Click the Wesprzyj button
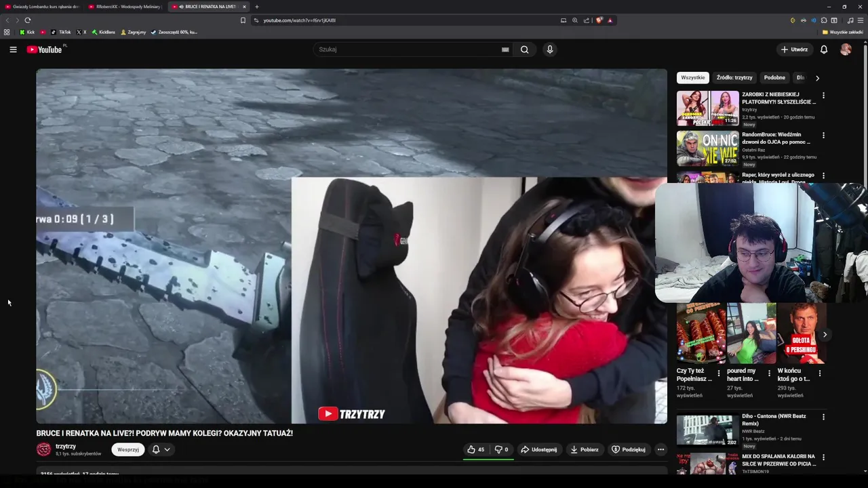Image resolution: width=868 pixels, height=488 pixels. pyautogui.click(x=128, y=449)
